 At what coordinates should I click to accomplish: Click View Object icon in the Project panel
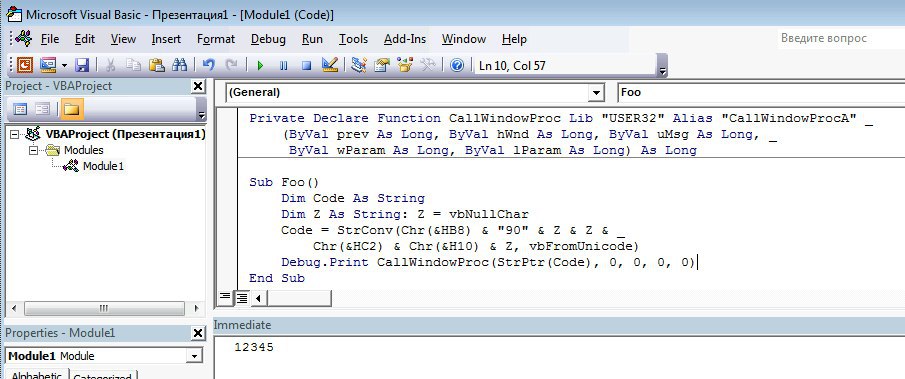[43, 108]
